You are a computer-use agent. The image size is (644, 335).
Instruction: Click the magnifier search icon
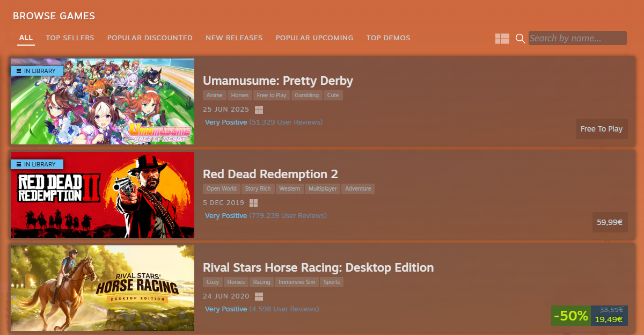pos(520,39)
